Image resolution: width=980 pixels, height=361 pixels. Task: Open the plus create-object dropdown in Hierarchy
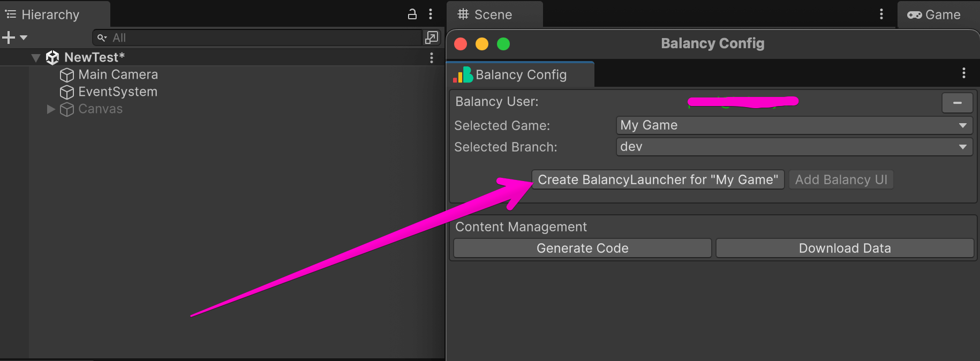click(x=14, y=37)
